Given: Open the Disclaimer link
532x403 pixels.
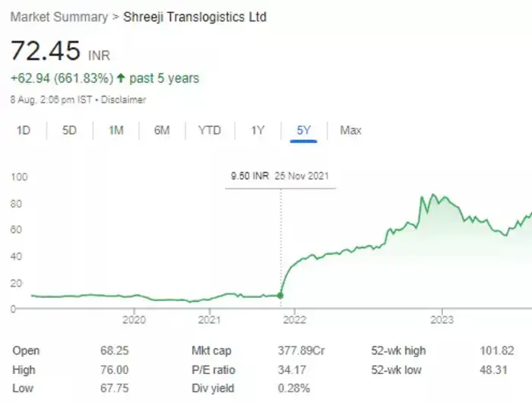Looking at the screenshot, I should click(x=124, y=100).
